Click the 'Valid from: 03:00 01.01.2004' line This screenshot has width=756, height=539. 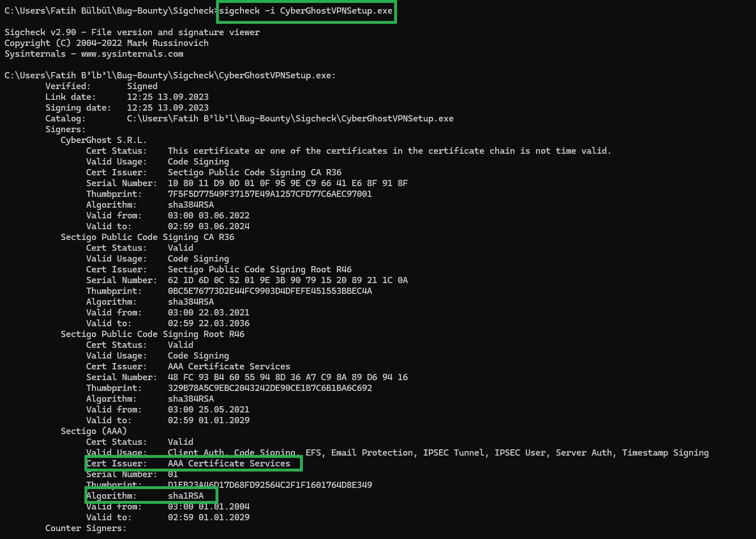(168, 507)
